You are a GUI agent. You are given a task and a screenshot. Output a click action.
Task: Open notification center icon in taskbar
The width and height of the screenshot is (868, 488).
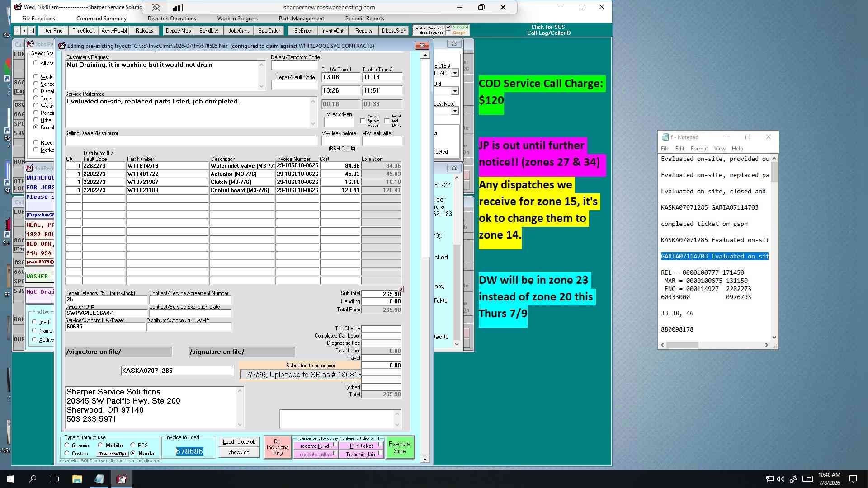(x=853, y=479)
